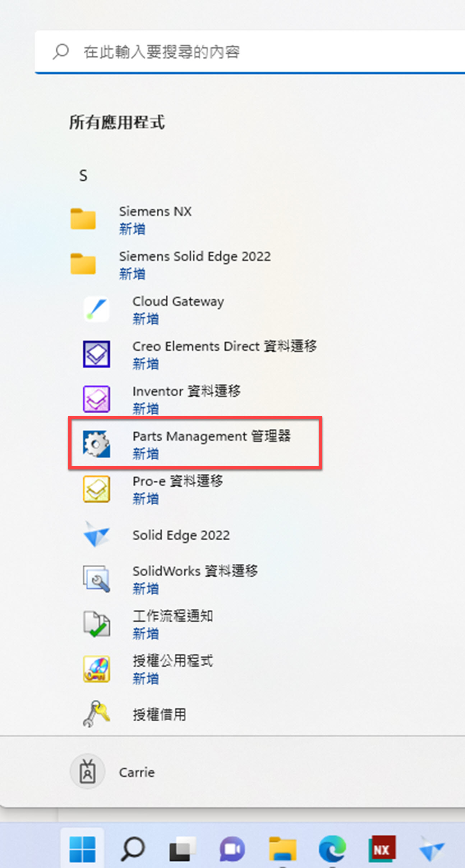Screen dimensions: 465x868
Task: Click the 所有應用程式 heading
Action: [117, 123]
